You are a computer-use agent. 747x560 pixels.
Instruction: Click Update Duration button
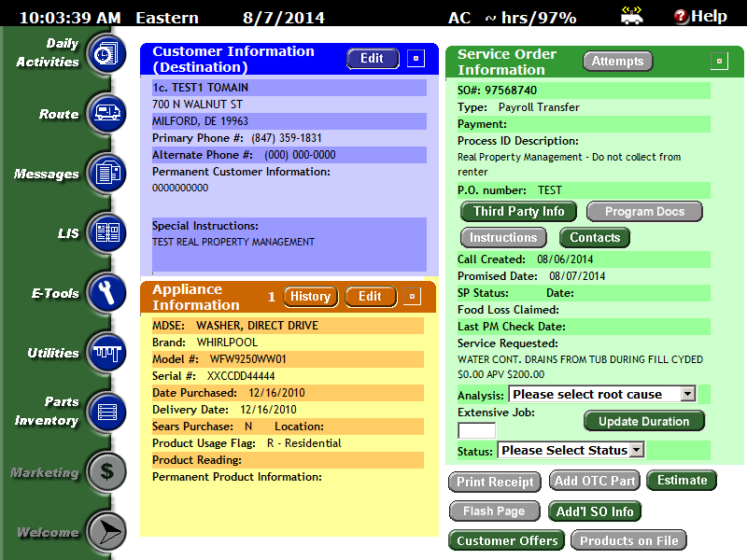coord(644,421)
